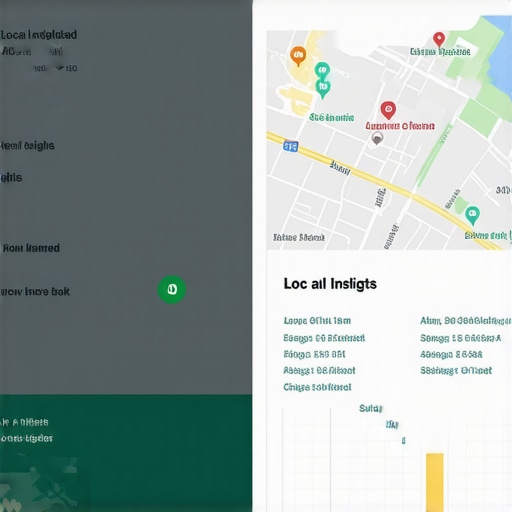This screenshot has width=512, height=512.
Task: Click the blue route shield on the yellow road
Action: tap(291, 146)
